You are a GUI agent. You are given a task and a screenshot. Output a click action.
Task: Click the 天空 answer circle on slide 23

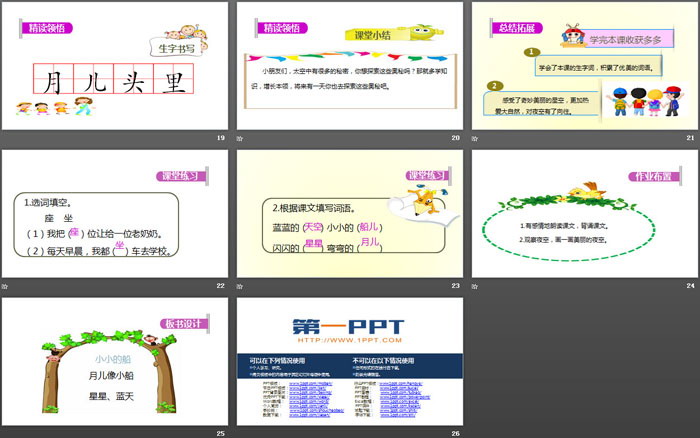(x=311, y=227)
